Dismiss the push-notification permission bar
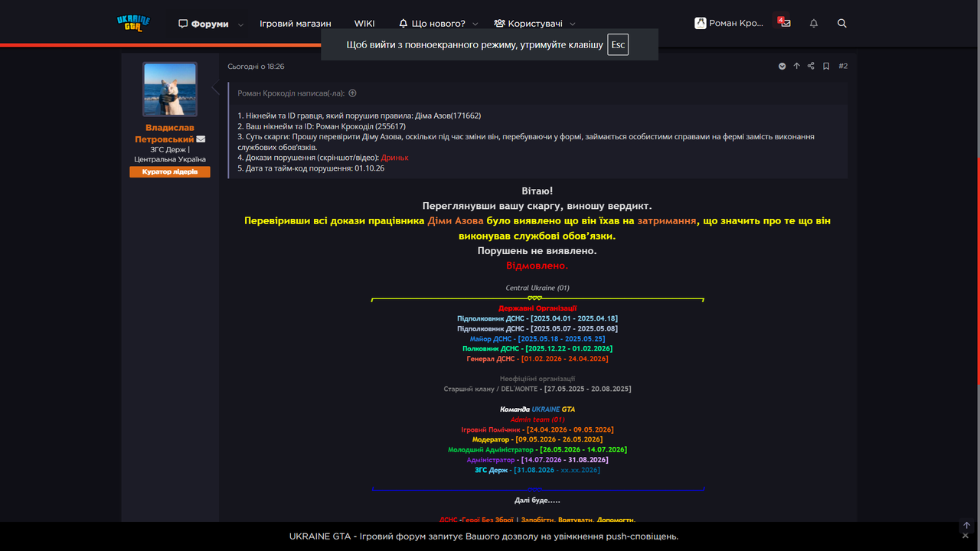The width and height of the screenshot is (980, 551). click(x=965, y=536)
